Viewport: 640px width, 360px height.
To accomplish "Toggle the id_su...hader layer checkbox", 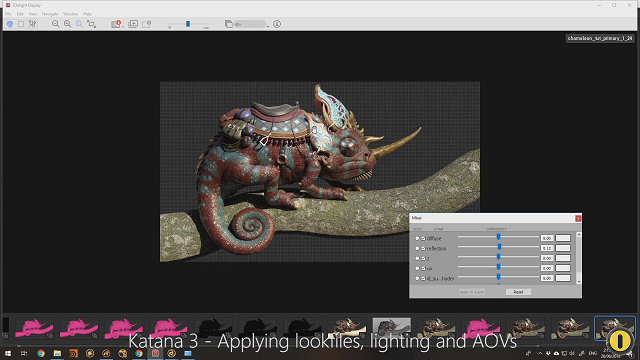I will [x=423, y=278].
